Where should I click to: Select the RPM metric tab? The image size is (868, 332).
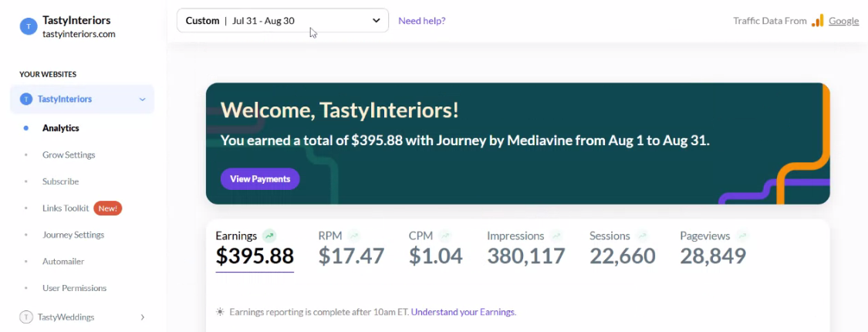click(351, 249)
